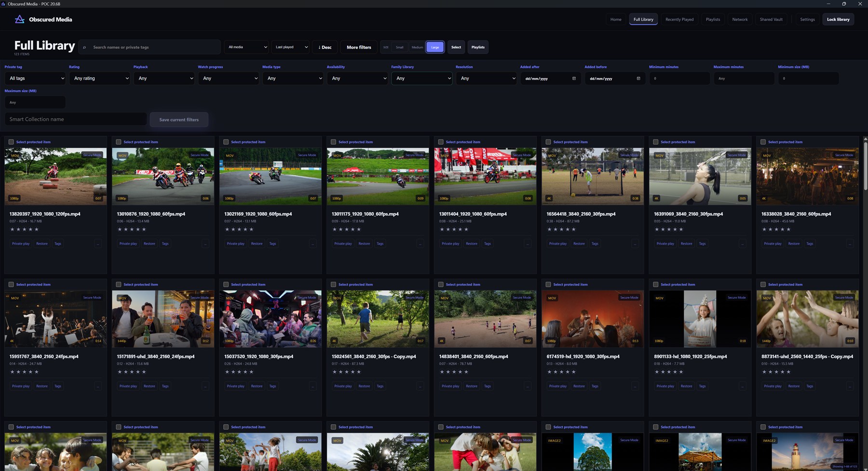Give 15951767_3840_2160_24fps.mp4 a five-star rating

(36, 372)
